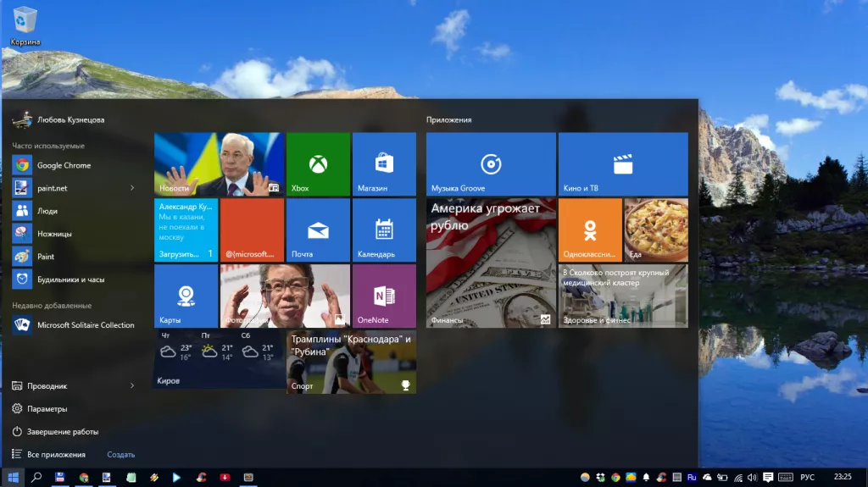Click the OneDrive cloud tray icon

pyautogui.click(x=707, y=477)
